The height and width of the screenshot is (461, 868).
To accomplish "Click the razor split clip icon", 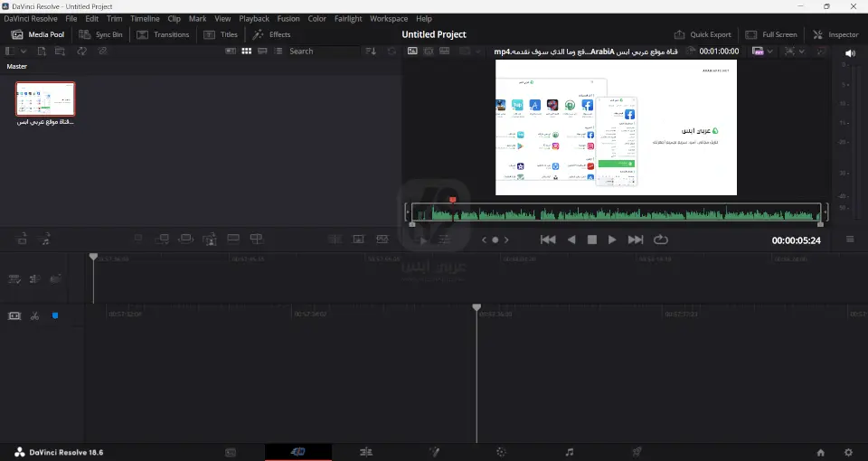I will coord(34,315).
